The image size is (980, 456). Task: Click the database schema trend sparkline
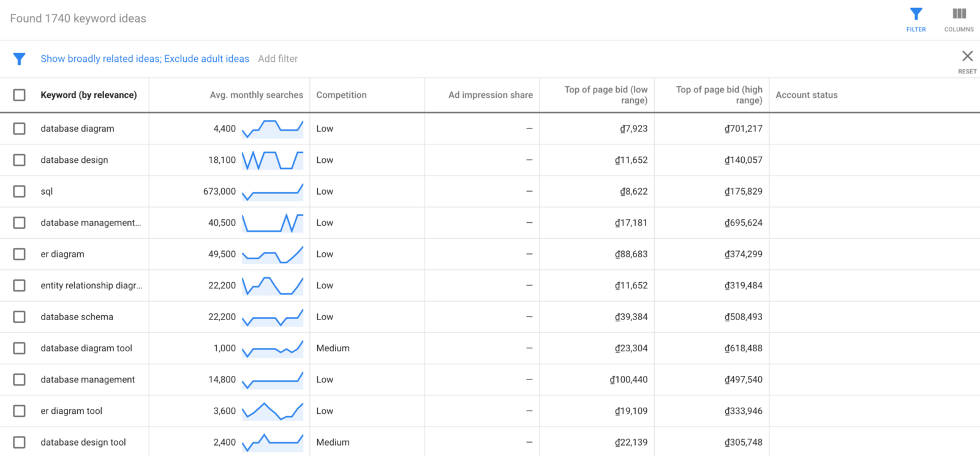pos(273,317)
